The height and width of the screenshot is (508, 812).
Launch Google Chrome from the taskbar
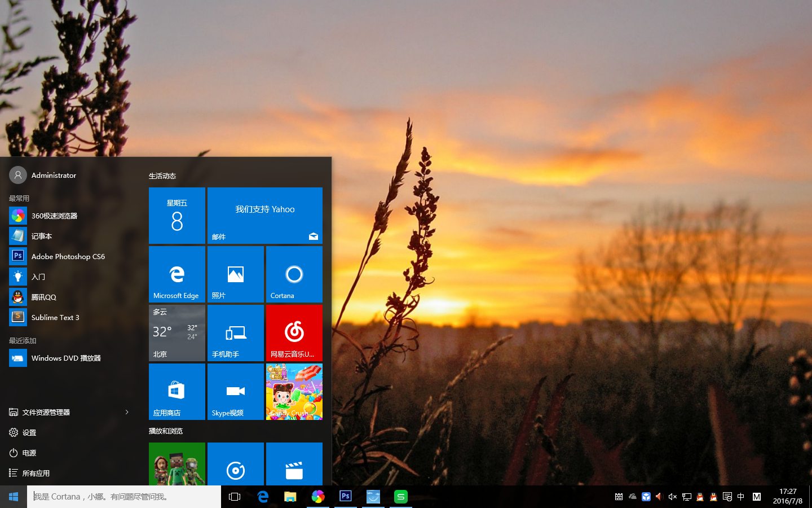coord(317,497)
